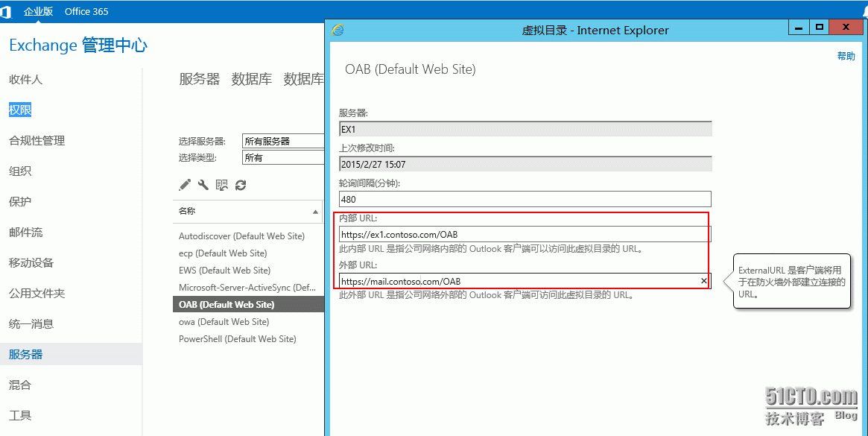
Task: Click the pencil edit icon above the list
Action: tap(185, 185)
